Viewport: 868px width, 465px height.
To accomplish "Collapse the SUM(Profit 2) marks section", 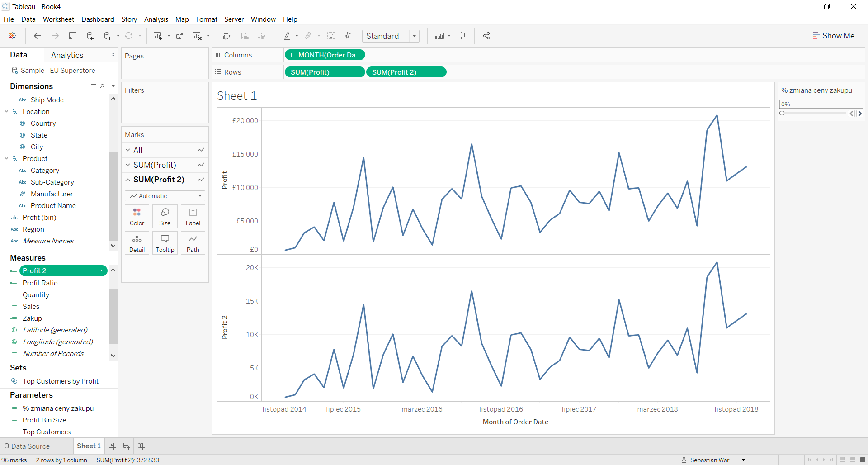I will pos(128,180).
